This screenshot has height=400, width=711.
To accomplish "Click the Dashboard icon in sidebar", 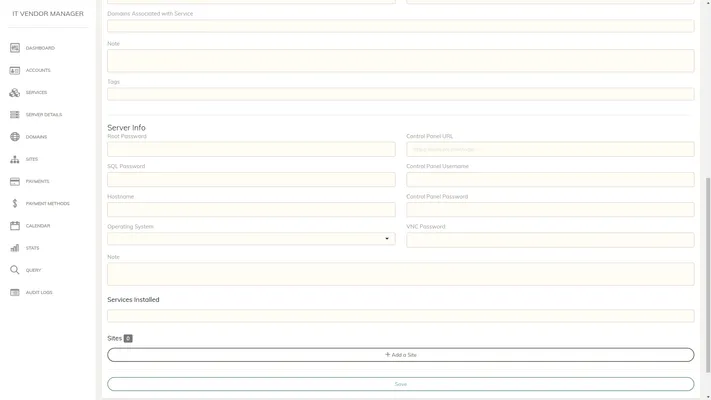I will tap(15, 48).
